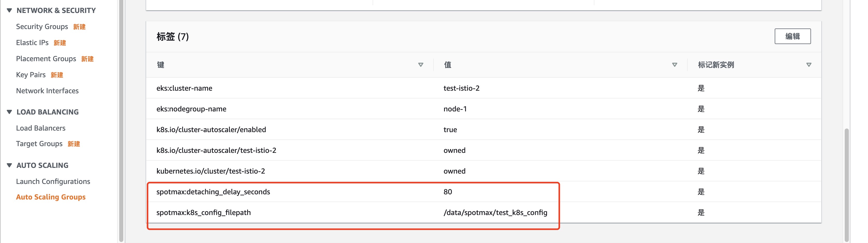
Task: Open Target Groups page
Action: pos(39,144)
